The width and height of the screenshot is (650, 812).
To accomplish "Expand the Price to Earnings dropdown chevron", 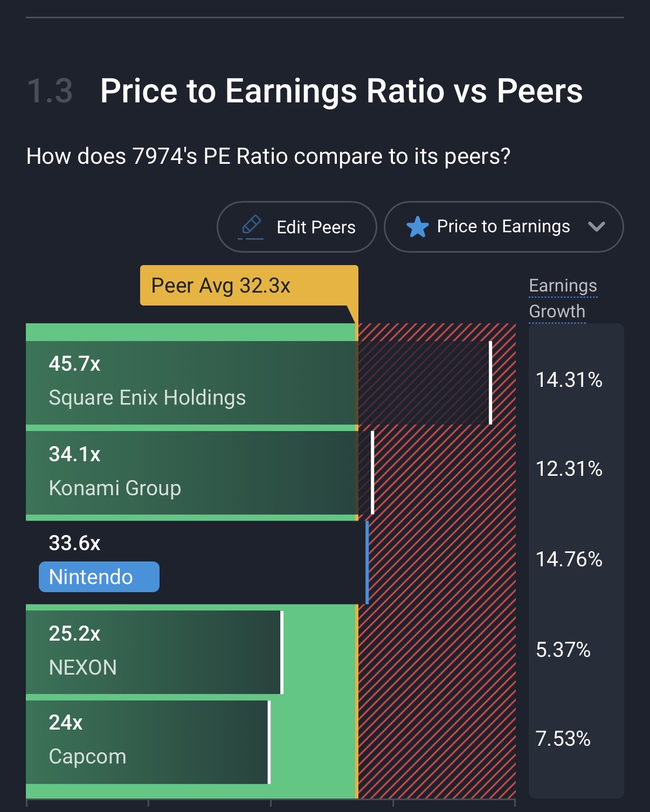I will pos(597,227).
